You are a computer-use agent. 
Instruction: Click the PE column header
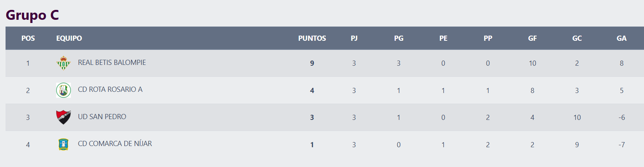point(443,38)
